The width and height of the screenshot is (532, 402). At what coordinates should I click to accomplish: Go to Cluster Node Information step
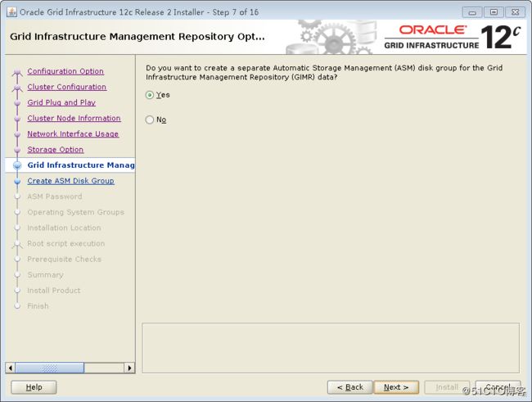click(x=74, y=118)
